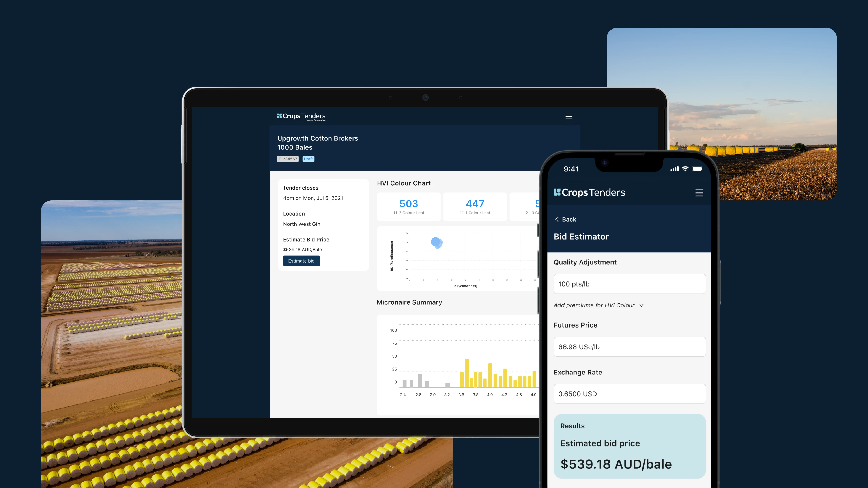Tap the back chevron arrow above Bid Estimator
The width and height of the screenshot is (868, 488).
(x=557, y=219)
